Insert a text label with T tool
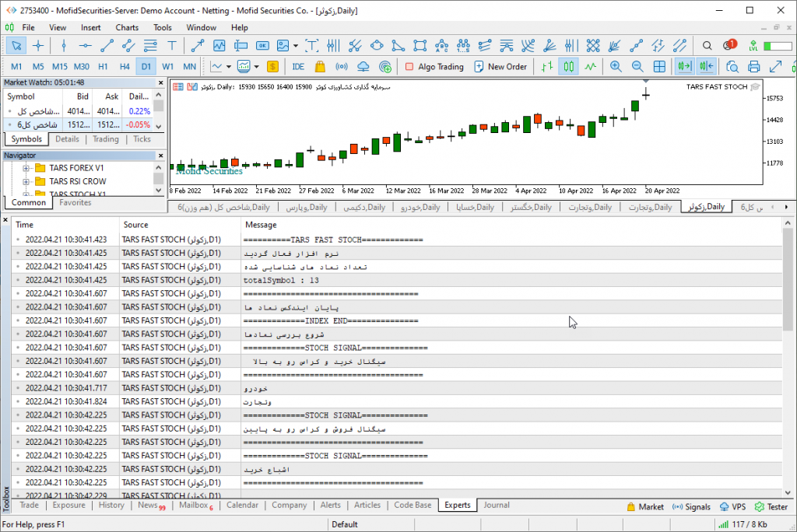This screenshot has width=797, height=532. coord(172,46)
